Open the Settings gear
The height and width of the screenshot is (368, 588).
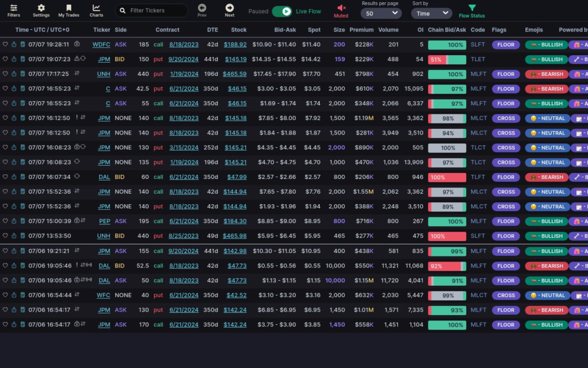tap(41, 10)
